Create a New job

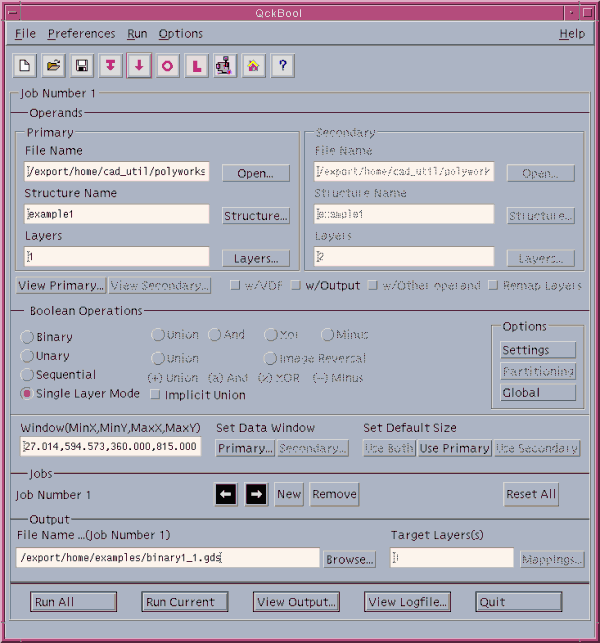pyautogui.click(x=289, y=494)
